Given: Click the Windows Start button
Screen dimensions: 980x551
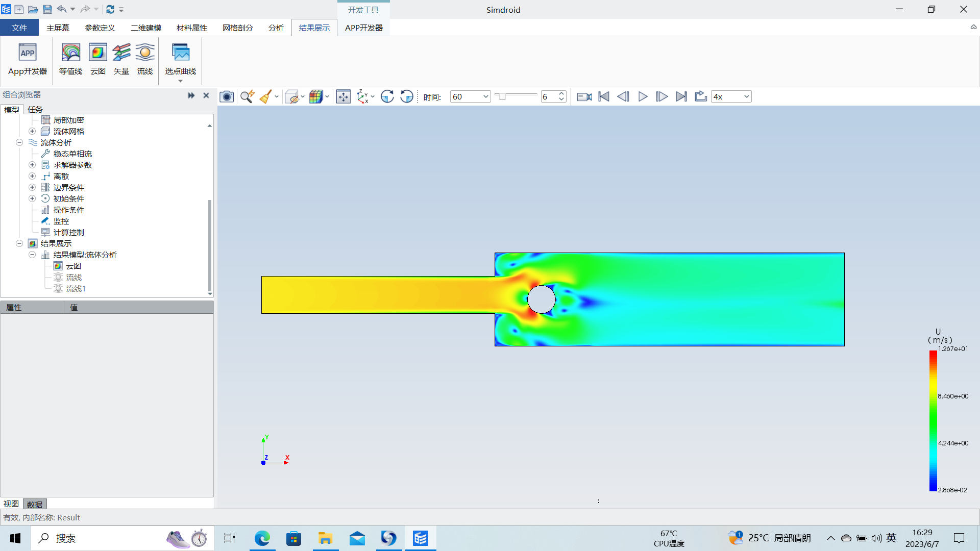Looking at the screenshot, I should [15, 538].
